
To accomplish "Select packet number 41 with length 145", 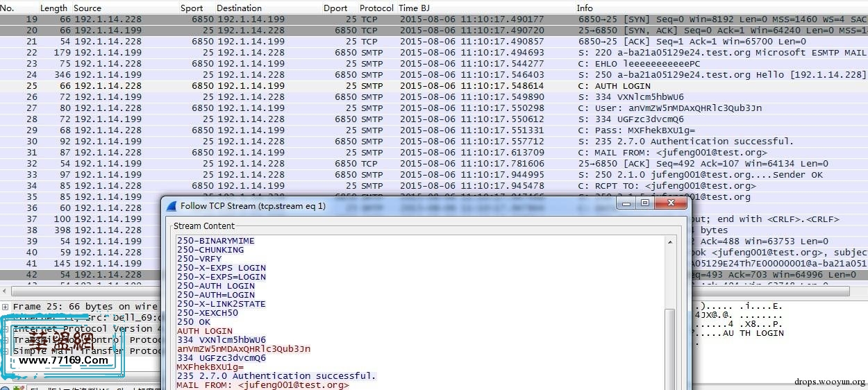I will 80,264.
